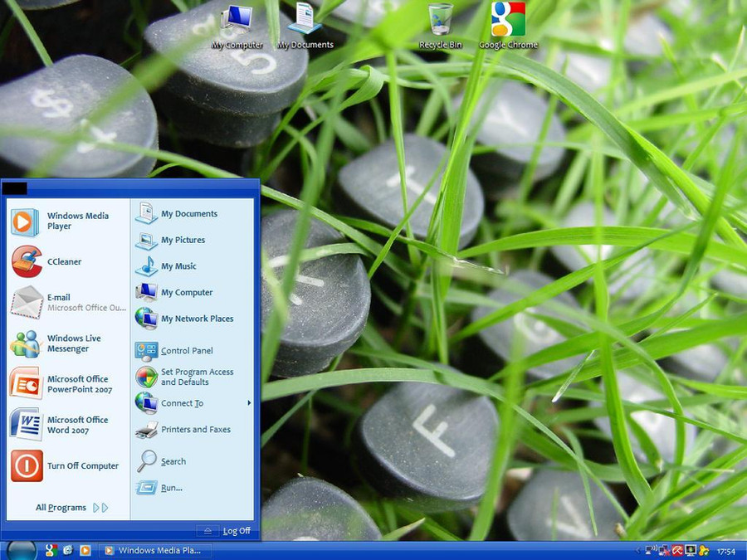The image size is (747, 560).
Task: Open My Music folder
Action: (x=193, y=266)
